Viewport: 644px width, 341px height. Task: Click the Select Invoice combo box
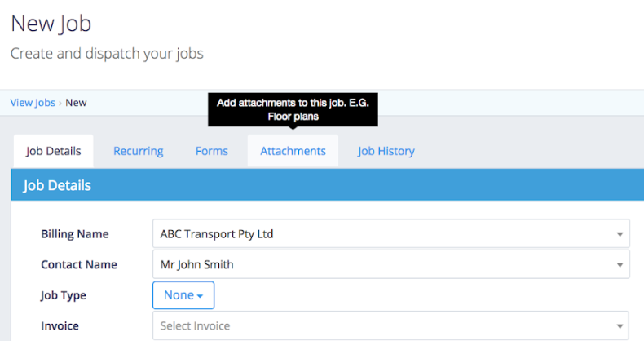pyautogui.click(x=390, y=325)
